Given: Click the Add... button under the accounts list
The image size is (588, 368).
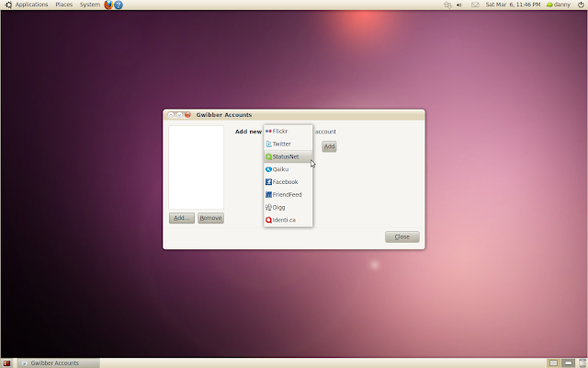Looking at the screenshot, I should (182, 218).
